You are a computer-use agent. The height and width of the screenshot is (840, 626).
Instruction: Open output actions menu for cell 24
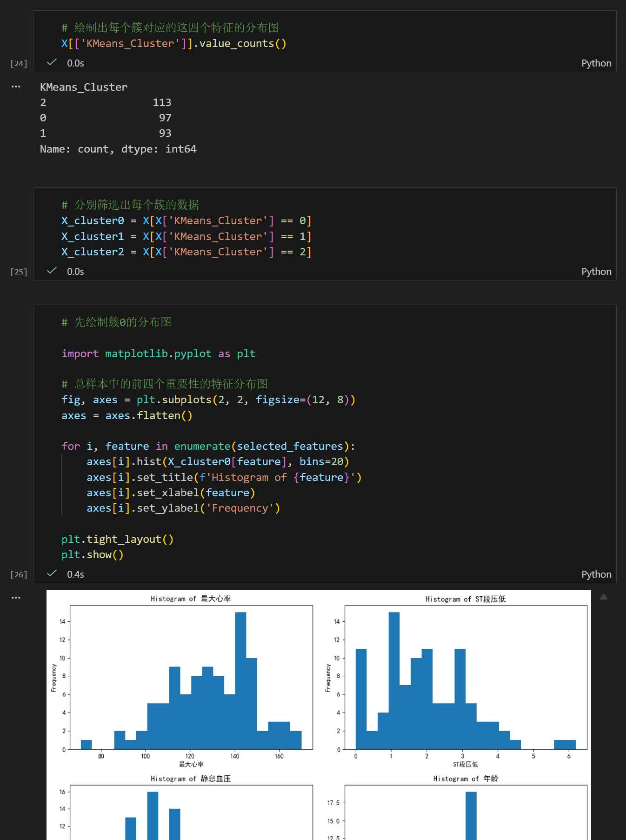coord(16,87)
